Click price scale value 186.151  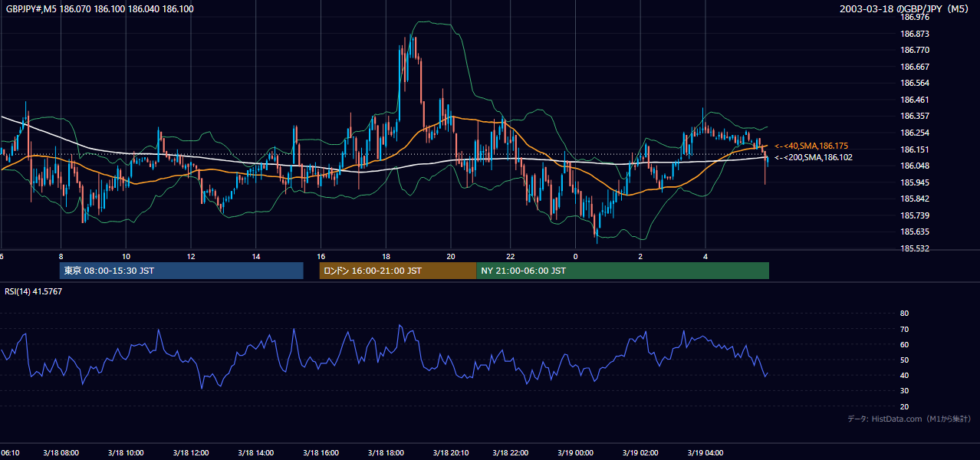915,149
